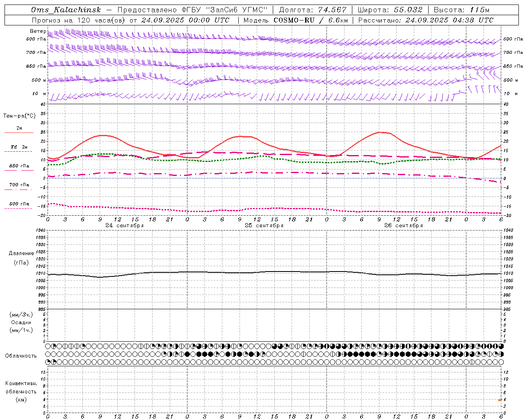Select the provider text 'ФГБУ "ЗапСиб УГМС"'

click(x=224, y=10)
